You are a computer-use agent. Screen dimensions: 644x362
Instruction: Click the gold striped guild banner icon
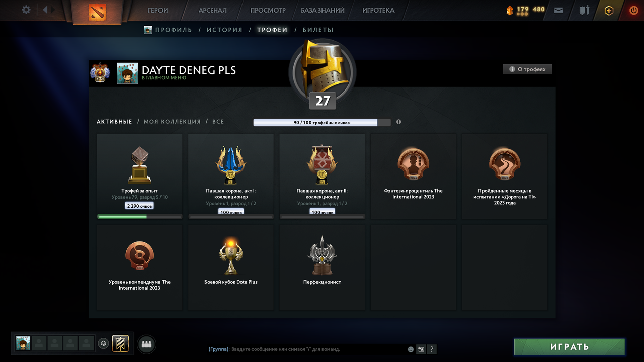coord(120,343)
